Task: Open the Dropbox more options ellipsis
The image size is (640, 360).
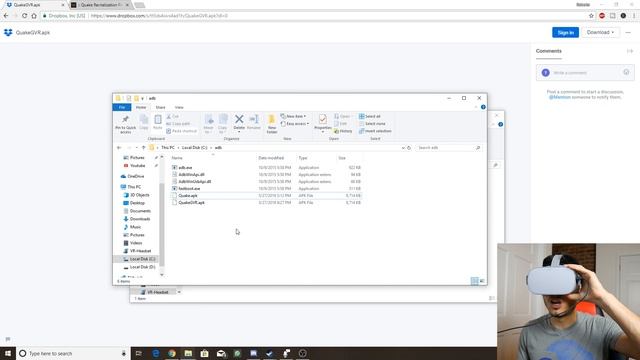Action: point(628,32)
